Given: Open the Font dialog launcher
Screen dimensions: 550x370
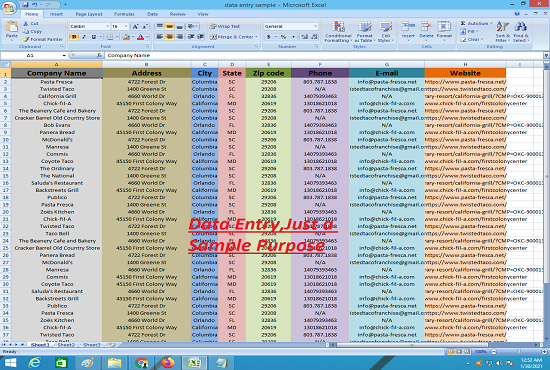Looking at the screenshot, I should click(x=148, y=46).
